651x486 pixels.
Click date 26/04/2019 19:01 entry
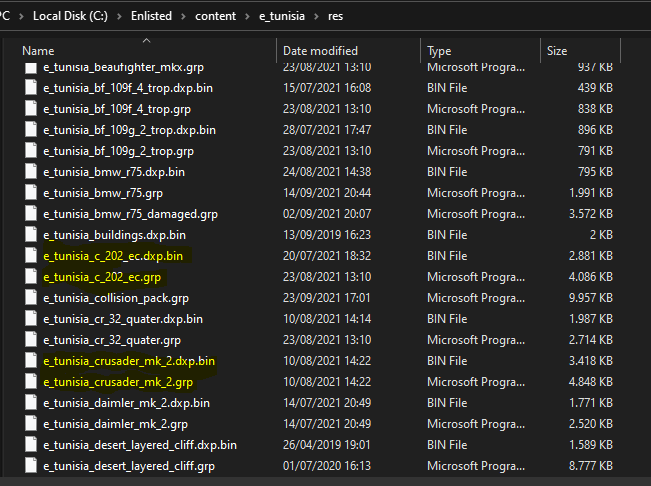pyautogui.click(x=326, y=445)
